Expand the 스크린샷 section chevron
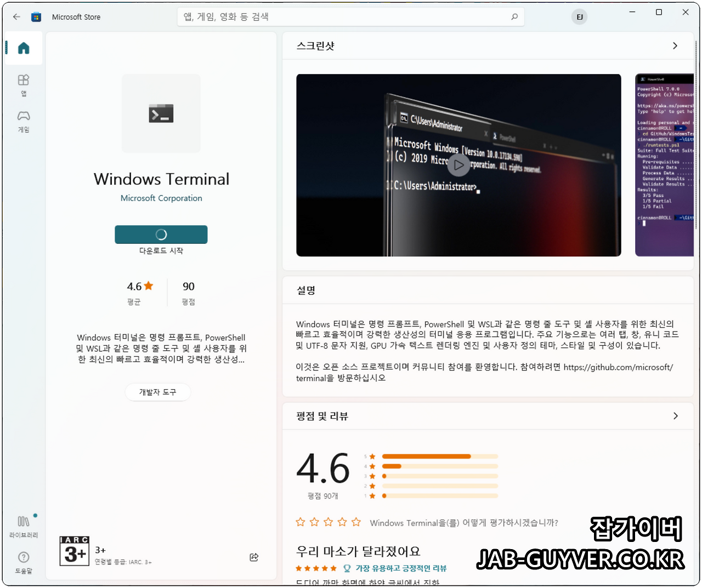 (675, 46)
